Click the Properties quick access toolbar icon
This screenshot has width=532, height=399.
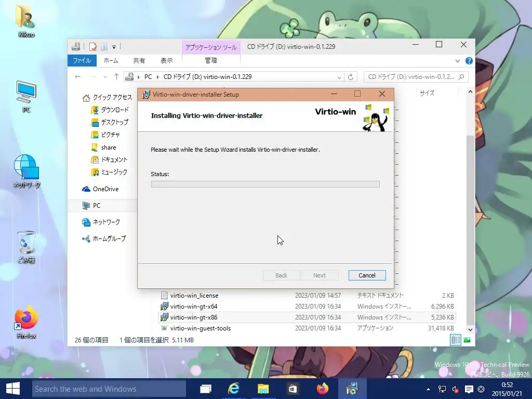(x=93, y=46)
